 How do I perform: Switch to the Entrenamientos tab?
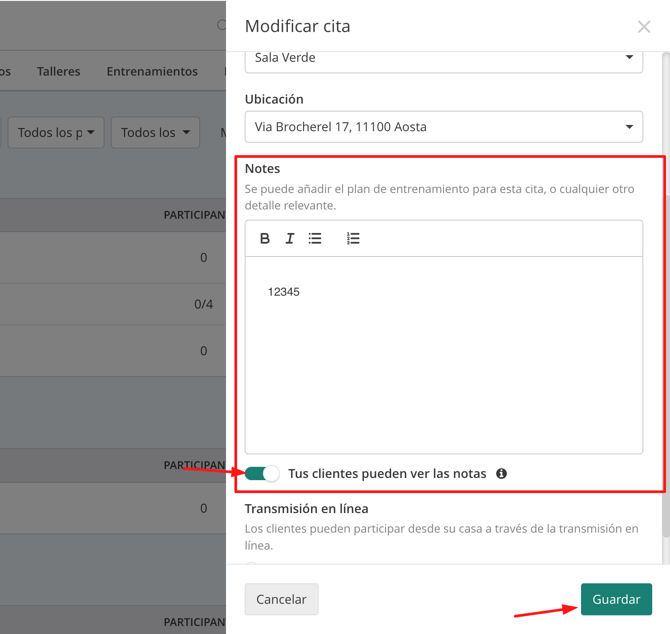click(x=152, y=71)
